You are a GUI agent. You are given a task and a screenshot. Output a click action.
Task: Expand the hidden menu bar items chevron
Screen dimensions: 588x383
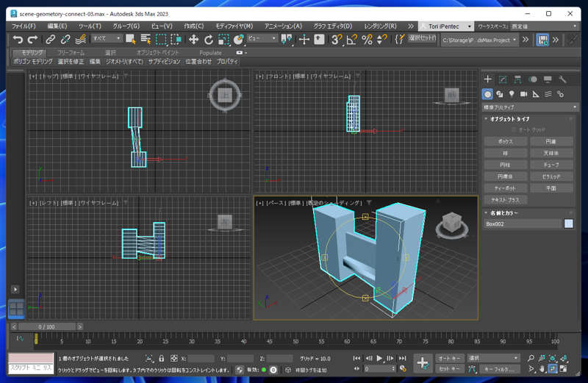pyautogui.click(x=411, y=26)
